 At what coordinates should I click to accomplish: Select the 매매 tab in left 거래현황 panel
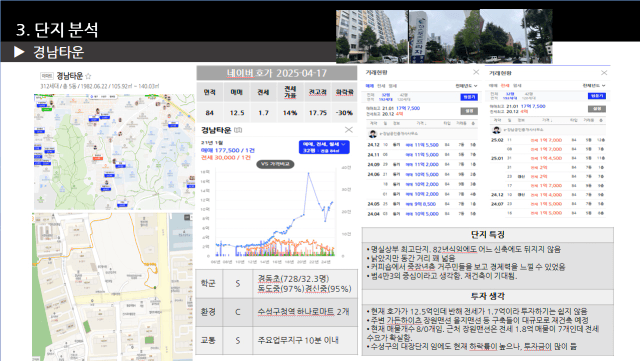pos(370,86)
